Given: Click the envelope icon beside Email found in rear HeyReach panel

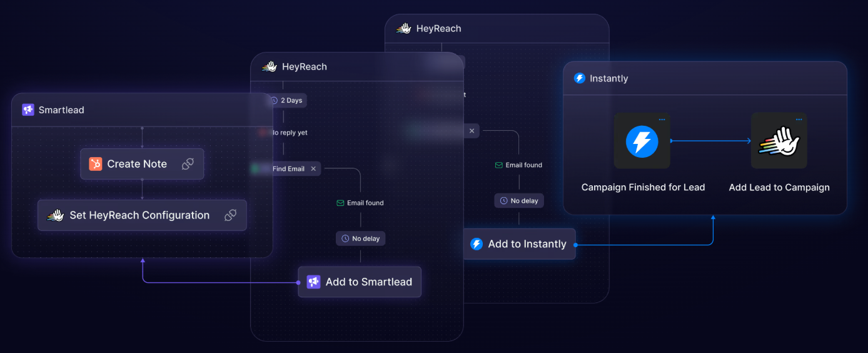Looking at the screenshot, I should 499,165.
